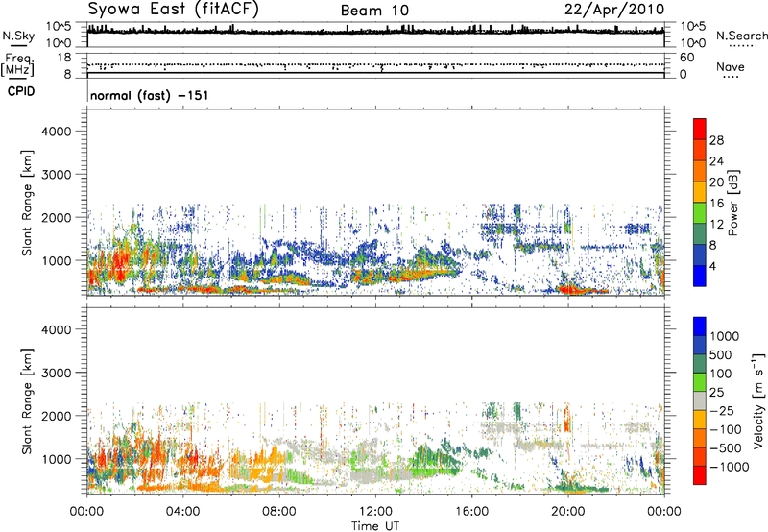The height and width of the screenshot is (532, 768).
Task: Click the '-25' velocity colorbar value
Action: (x=723, y=410)
